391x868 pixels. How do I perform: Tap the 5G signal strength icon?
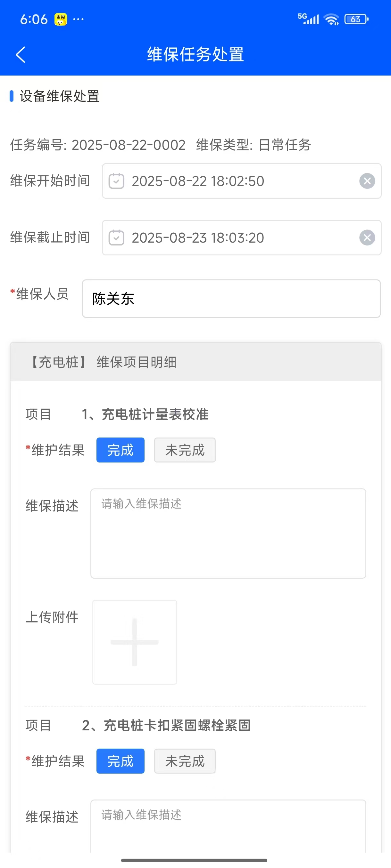click(x=308, y=19)
